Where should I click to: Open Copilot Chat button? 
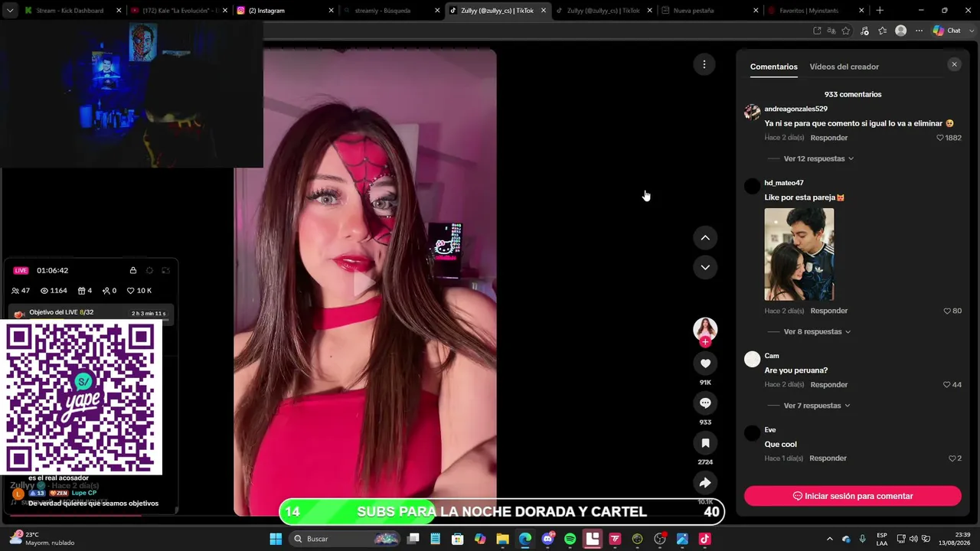pos(946,31)
